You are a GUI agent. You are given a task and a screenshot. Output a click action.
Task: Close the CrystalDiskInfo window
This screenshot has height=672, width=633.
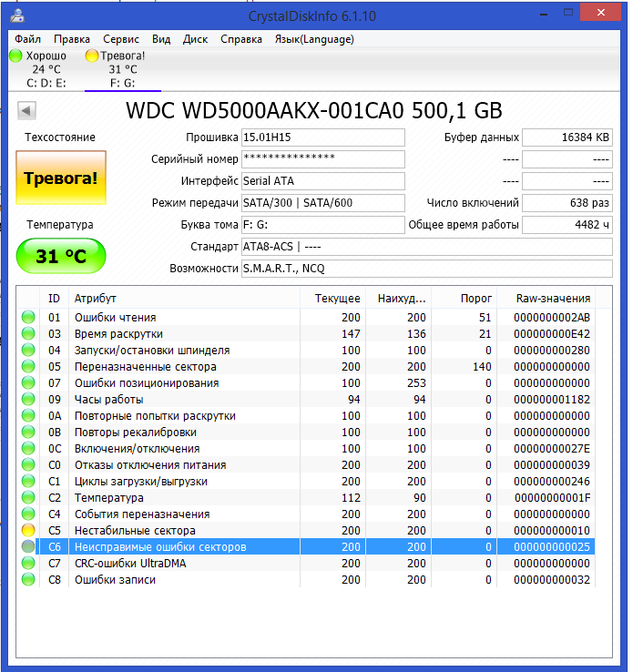click(x=601, y=13)
